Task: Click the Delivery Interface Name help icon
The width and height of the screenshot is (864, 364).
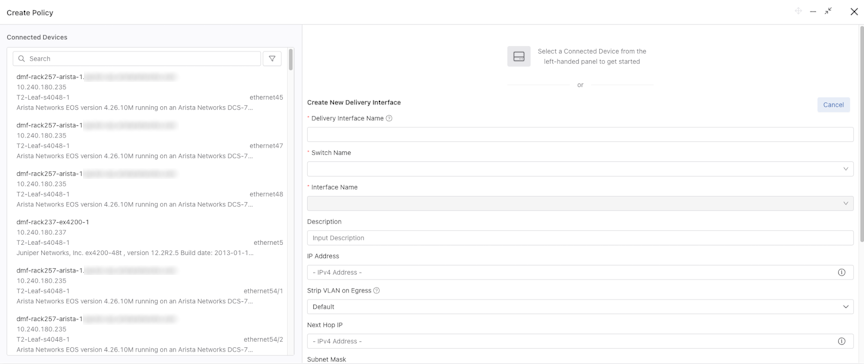Action: click(389, 118)
